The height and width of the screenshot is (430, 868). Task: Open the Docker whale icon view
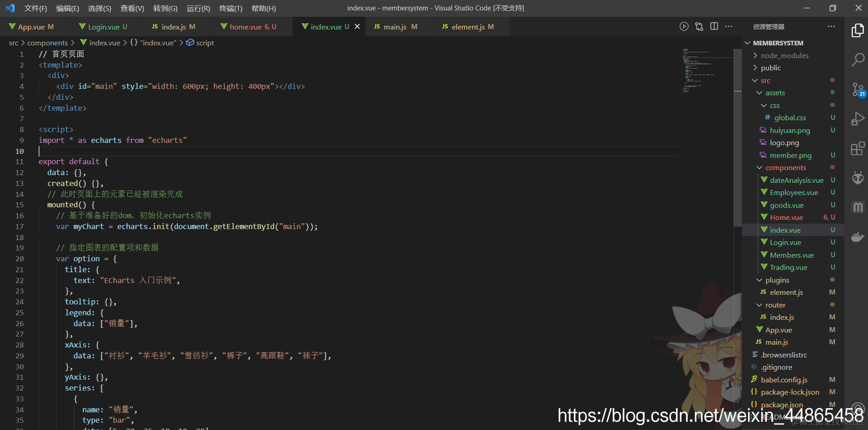click(x=858, y=237)
